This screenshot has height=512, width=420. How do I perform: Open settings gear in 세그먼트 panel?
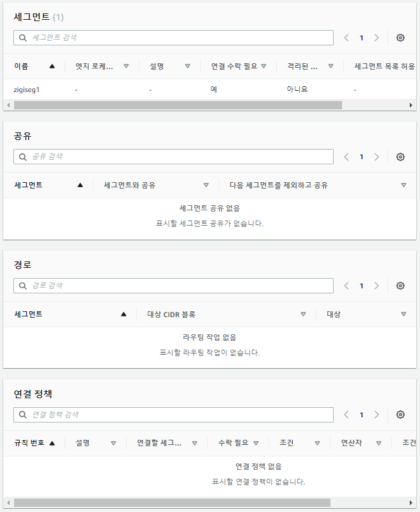(400, 38)
